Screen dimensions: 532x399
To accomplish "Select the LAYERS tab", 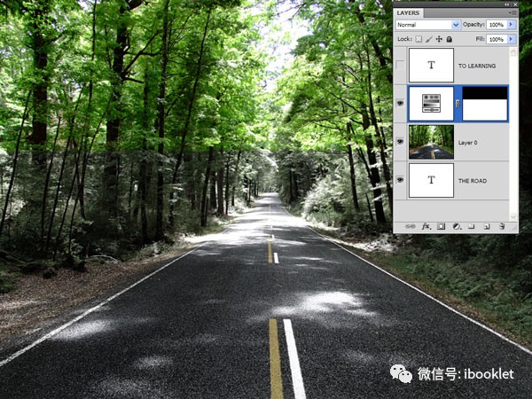I will (x=408, y=13).
